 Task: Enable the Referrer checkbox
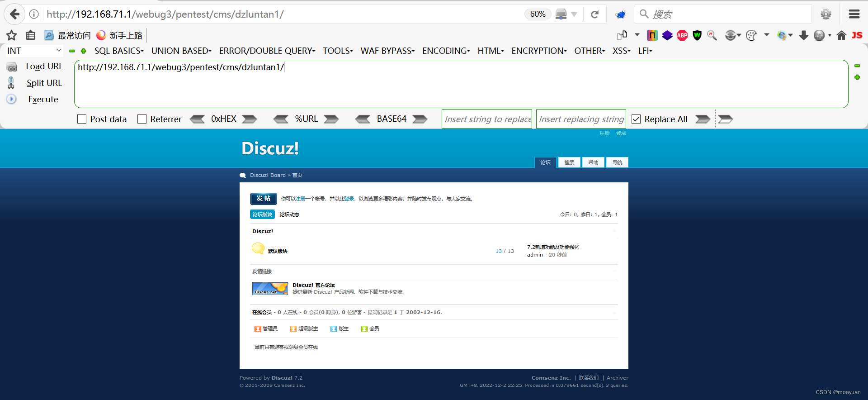coord(142,119)
